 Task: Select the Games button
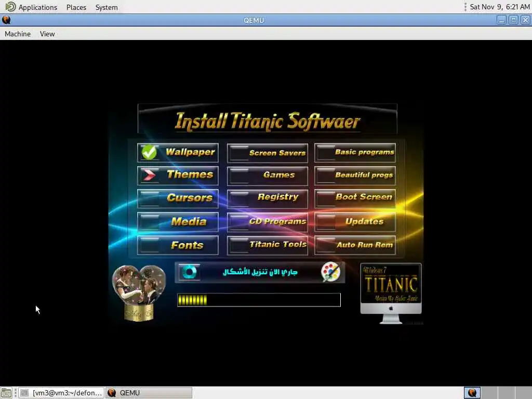tap(268, 176)
